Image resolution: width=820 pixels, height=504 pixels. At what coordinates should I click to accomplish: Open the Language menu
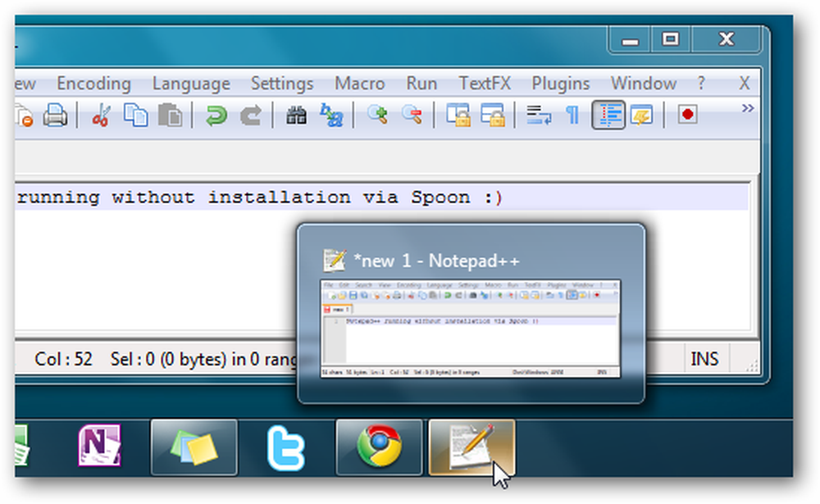pyautogui.click(x=191, y=84)
